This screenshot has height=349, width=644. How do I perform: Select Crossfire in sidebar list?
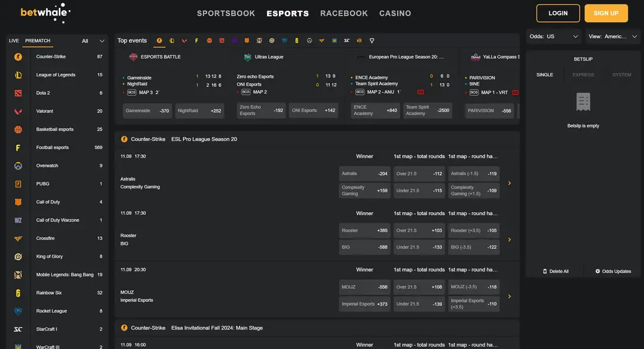[57, 238]
